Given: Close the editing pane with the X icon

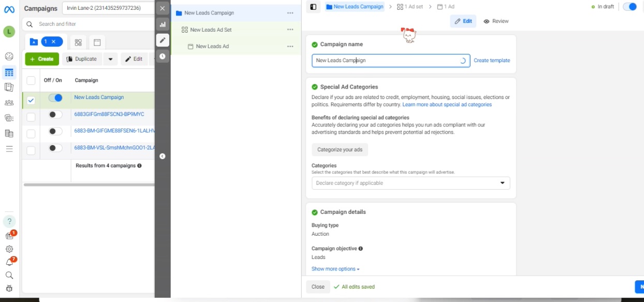Looking at the screenshot, I should click(163, 8).
